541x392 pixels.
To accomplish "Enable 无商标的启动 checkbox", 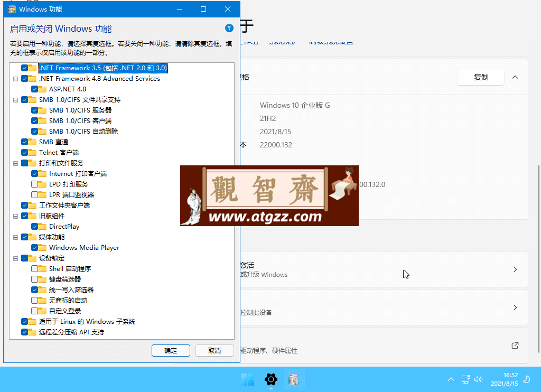I will pyautogui.click(x=34, y=300).
